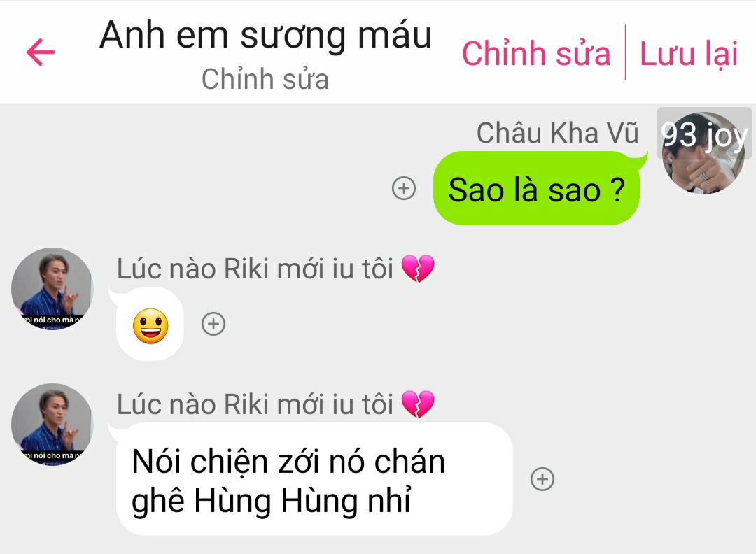Tap the '93 joy' label on avatar
The image size is (756, 554).
(704, 134)
